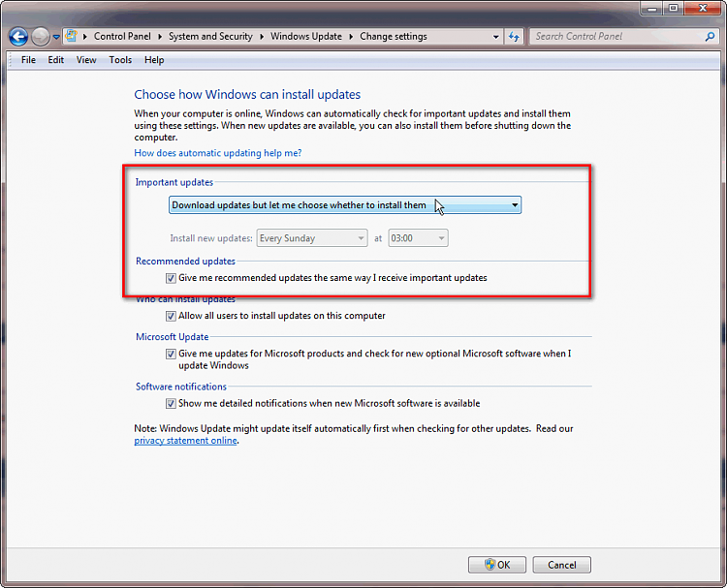The image size is (727, 588).
Task: Expand arrow before Control Panel breadcrumb
Action: tap(85, 36)
